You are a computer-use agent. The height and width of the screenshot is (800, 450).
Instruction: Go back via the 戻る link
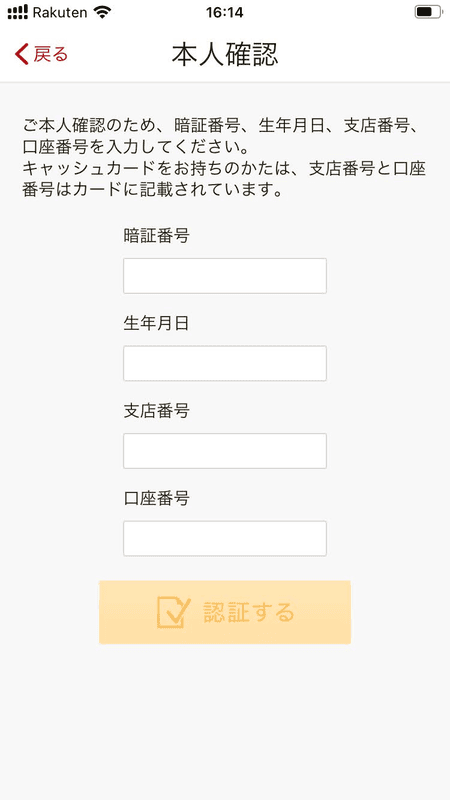(51, 54)
